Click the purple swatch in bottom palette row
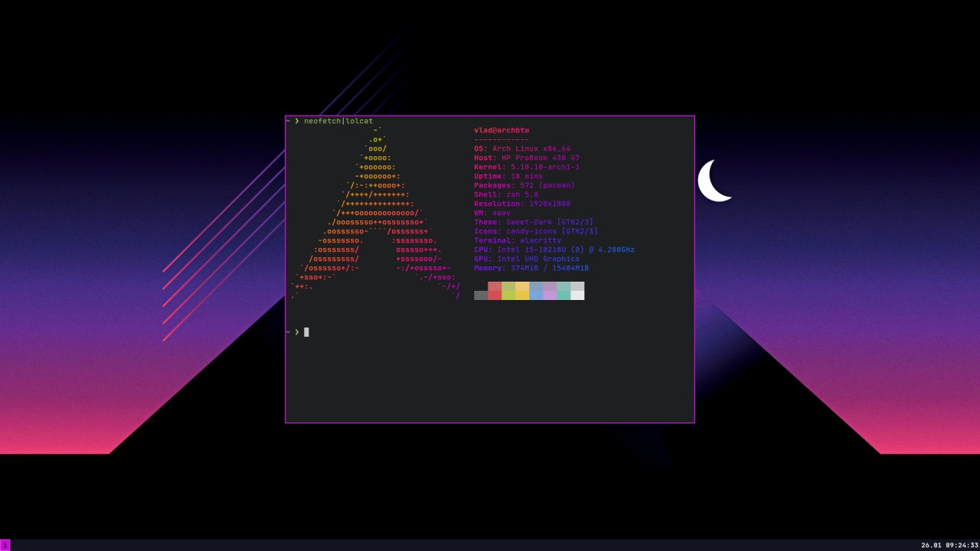Viewport: 980px width, 551px height. (x=550, y=295)
